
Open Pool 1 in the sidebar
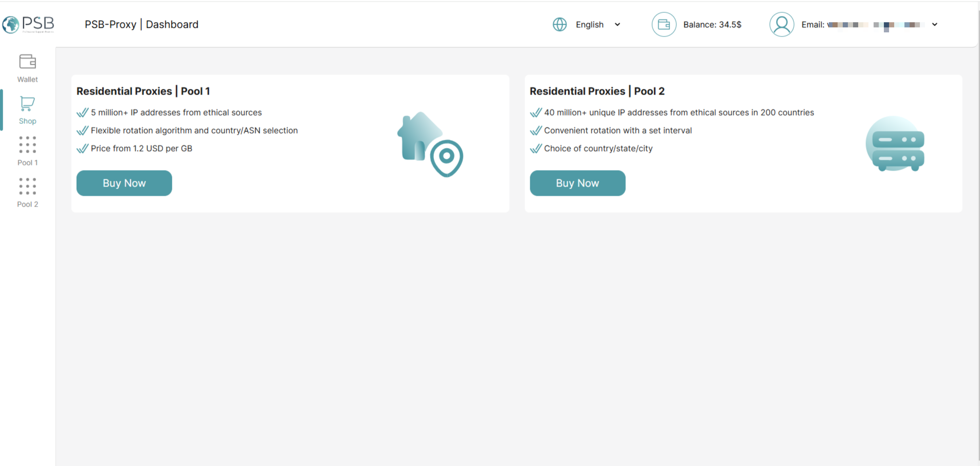point(28,151)
